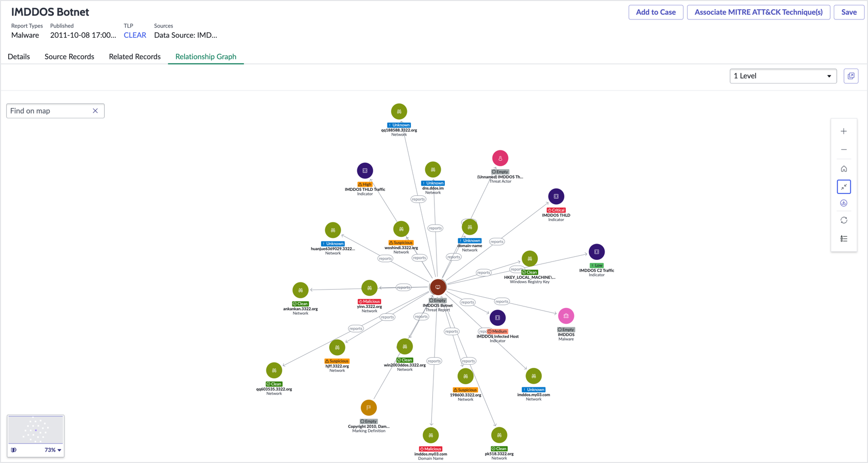Select the IMDDOS THLD Traffic indicator node
Viewport: 868px width, 463px height.
point(365,171)
